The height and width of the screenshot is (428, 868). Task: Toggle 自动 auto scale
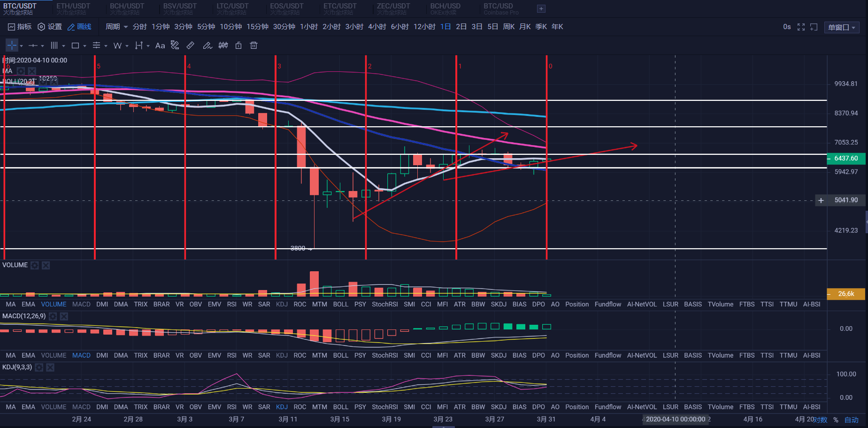852,420
